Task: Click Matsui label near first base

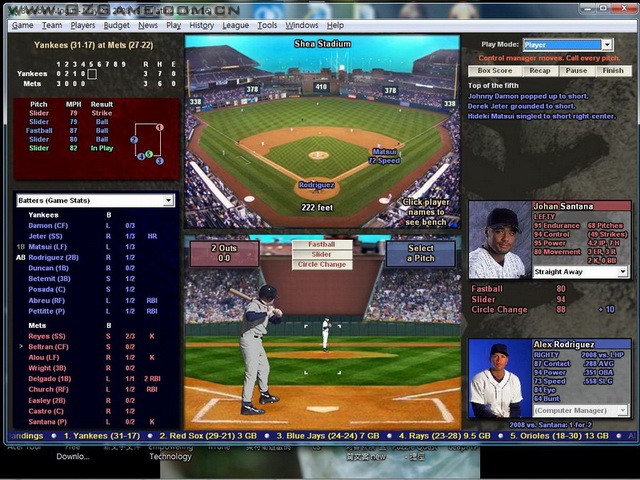Action: pyautogui.click(x=384, y=151)
